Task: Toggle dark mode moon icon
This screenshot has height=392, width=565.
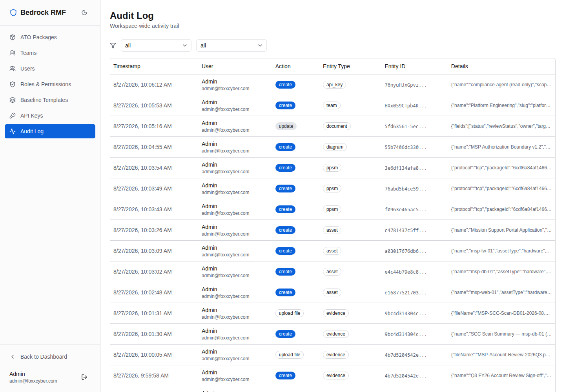Action: (84, 13)
